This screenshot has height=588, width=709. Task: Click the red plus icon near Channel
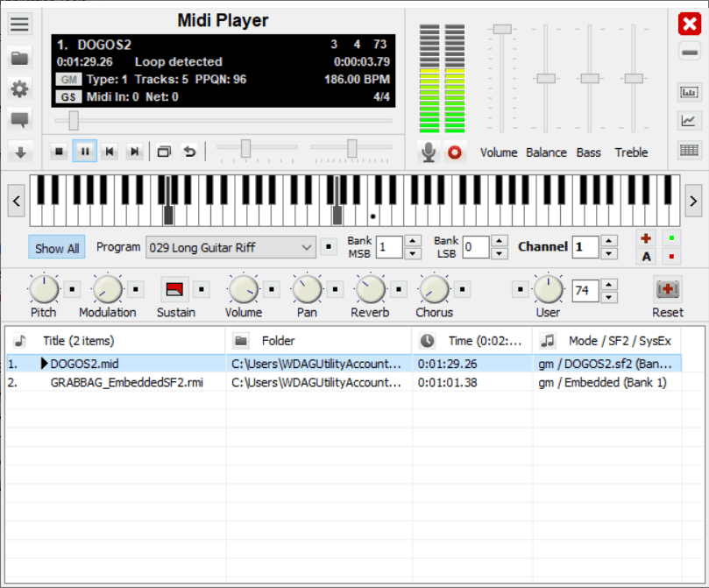click(x=646, y=238)
